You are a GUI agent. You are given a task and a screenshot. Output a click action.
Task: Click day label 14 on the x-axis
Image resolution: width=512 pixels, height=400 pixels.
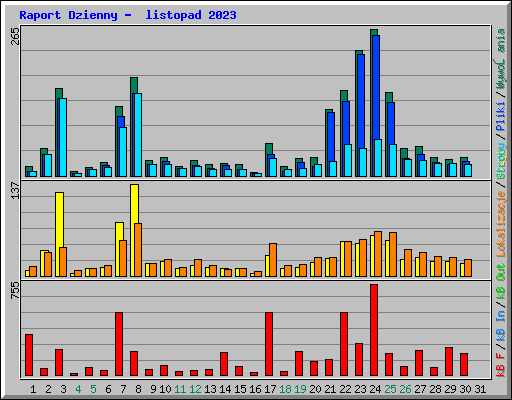[225, 389]
